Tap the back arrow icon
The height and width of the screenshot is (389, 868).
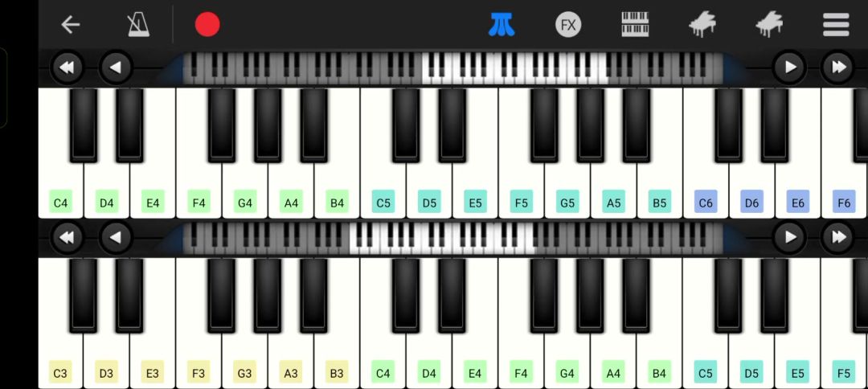click(70, 25)
